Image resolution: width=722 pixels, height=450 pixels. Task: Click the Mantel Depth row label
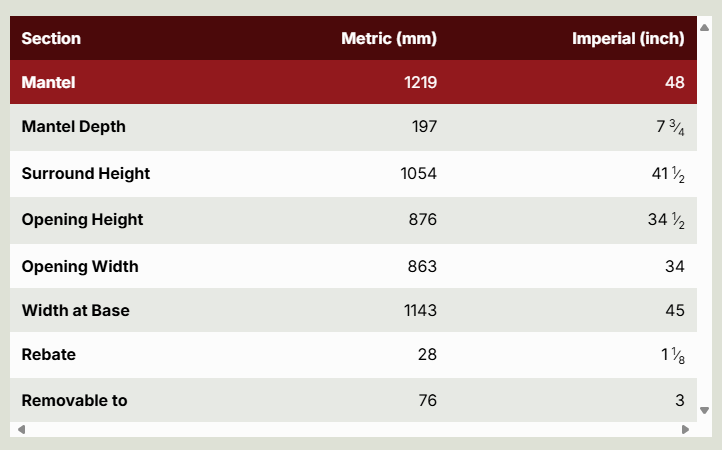(74, 127)
